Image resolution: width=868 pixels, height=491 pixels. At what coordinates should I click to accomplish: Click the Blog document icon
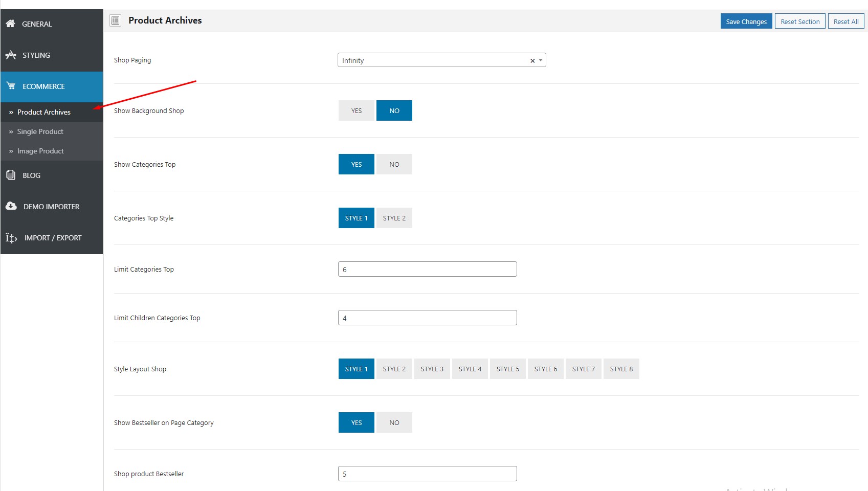(11, 175)
